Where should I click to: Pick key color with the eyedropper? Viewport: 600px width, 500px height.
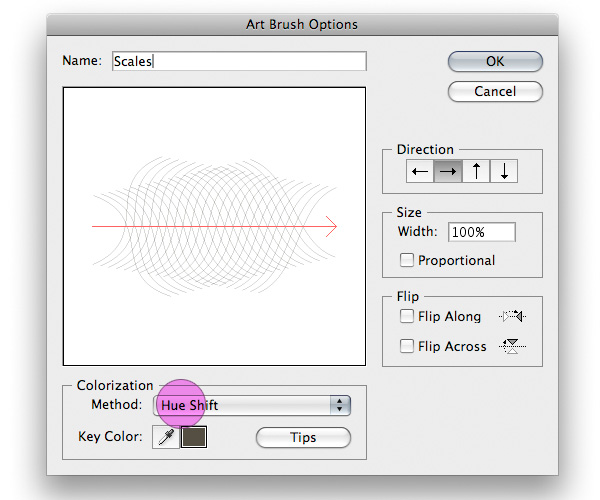coord(166,436)
